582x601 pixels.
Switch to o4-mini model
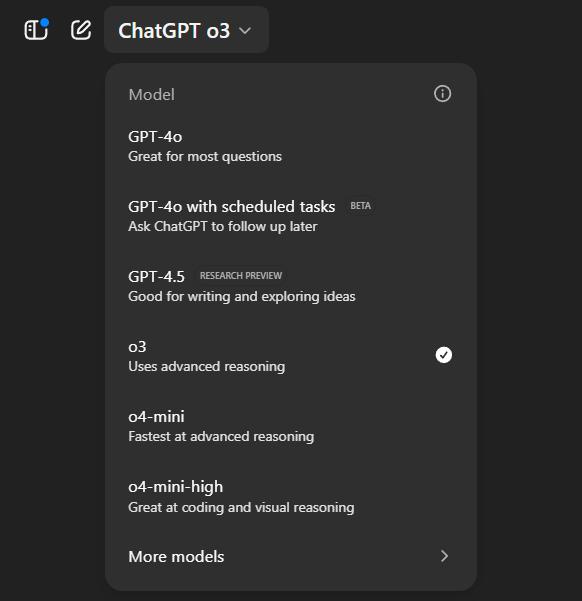tap(290, 426)
